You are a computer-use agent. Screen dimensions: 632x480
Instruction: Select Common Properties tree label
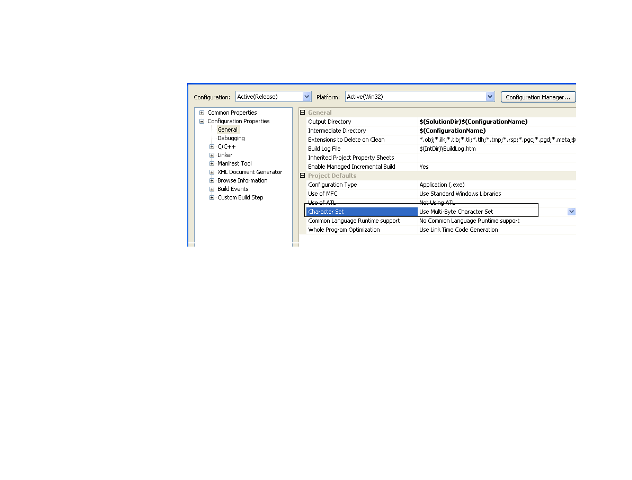(x=232, y=112)
